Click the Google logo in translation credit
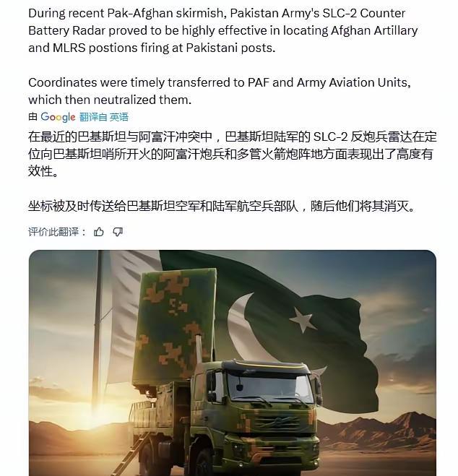This screenshot has width=458, height=476. (58, 117)
